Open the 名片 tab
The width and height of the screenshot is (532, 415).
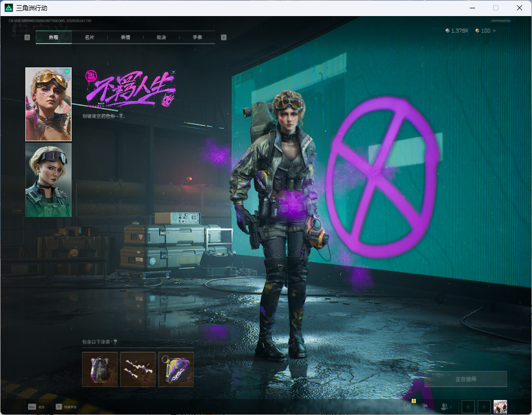[x=90, y=37]
